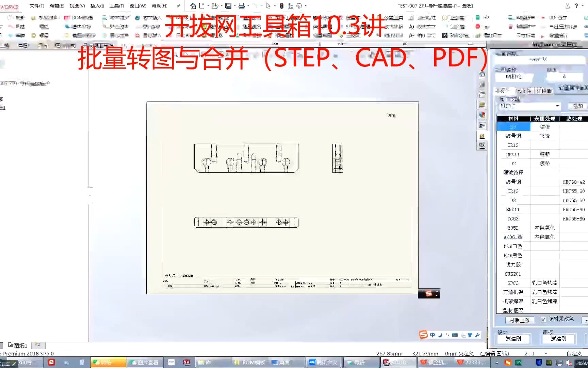588x368 pixels.
Task: Open the dropdown arrow next to Print icon
Action: point(248,5)
